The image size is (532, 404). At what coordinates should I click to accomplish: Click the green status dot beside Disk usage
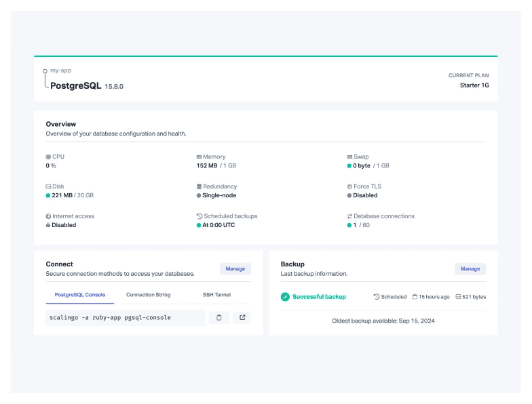point(47,195)
